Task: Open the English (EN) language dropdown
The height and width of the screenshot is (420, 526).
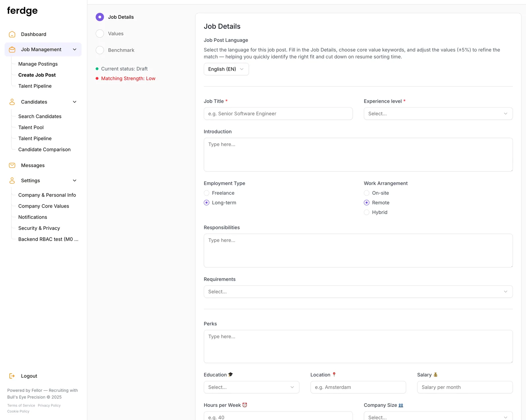Action: (226, 69)
